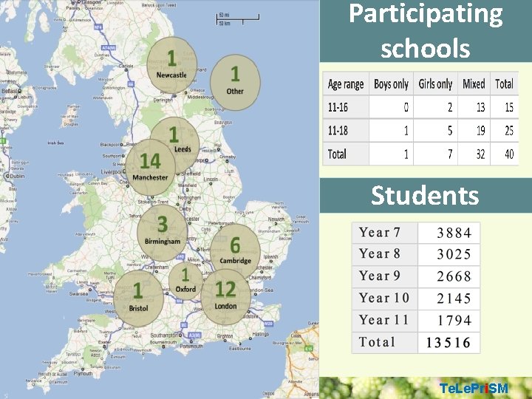Select the Mixed total value 32

pos(474,154)
